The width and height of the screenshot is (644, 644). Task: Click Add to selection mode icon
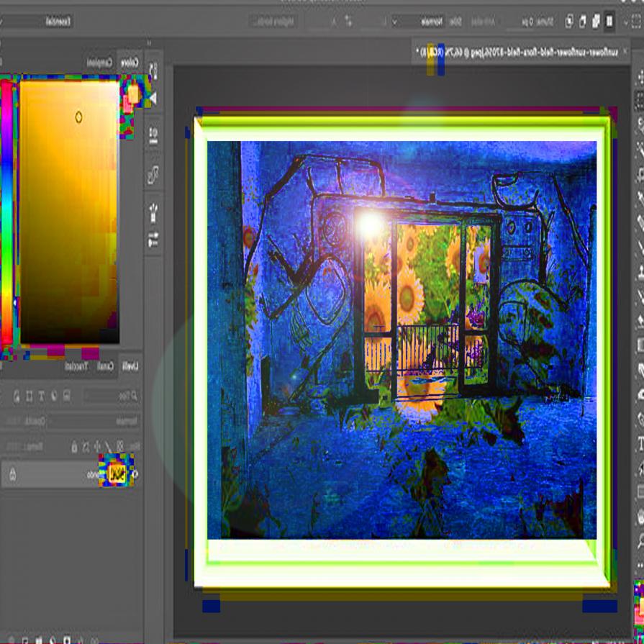(x=596, y=22)
